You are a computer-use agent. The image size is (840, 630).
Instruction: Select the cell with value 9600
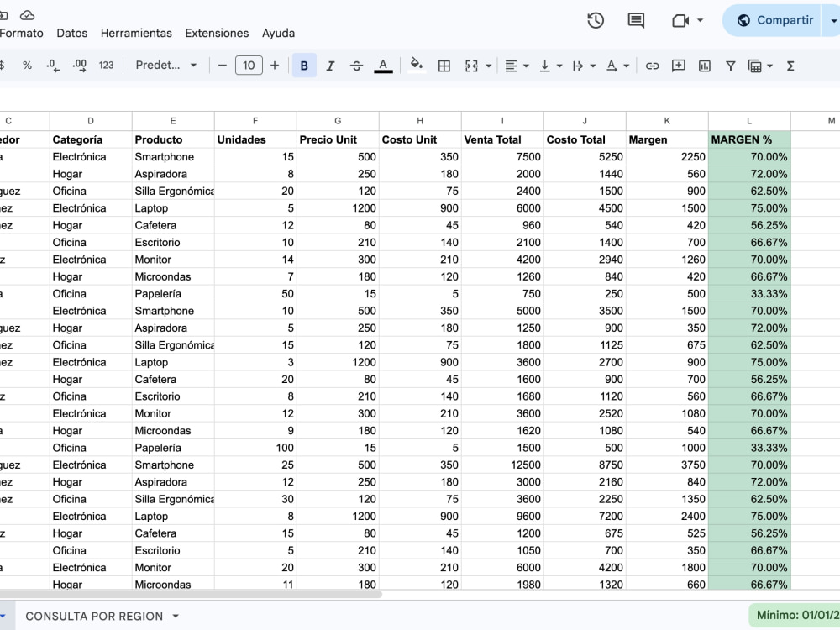[502, 517]
